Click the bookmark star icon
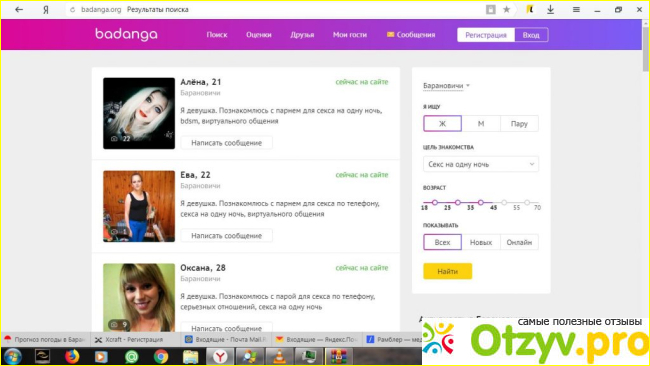This screenshot has width=650, height=366. (506, 10)
